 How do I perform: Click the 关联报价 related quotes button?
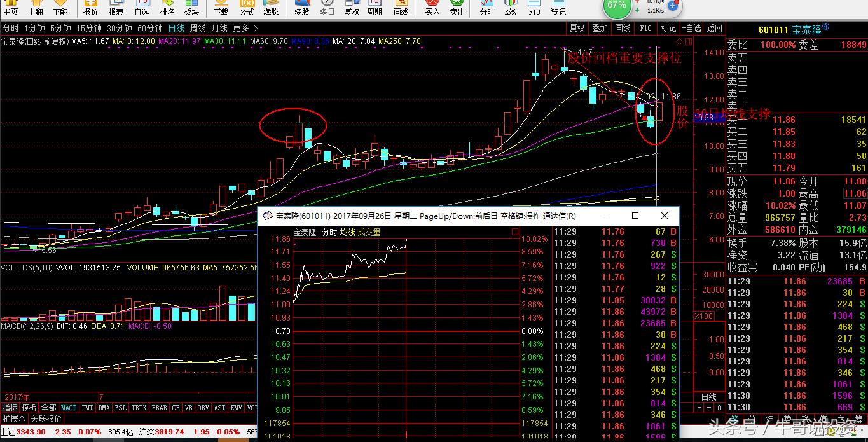46,418
